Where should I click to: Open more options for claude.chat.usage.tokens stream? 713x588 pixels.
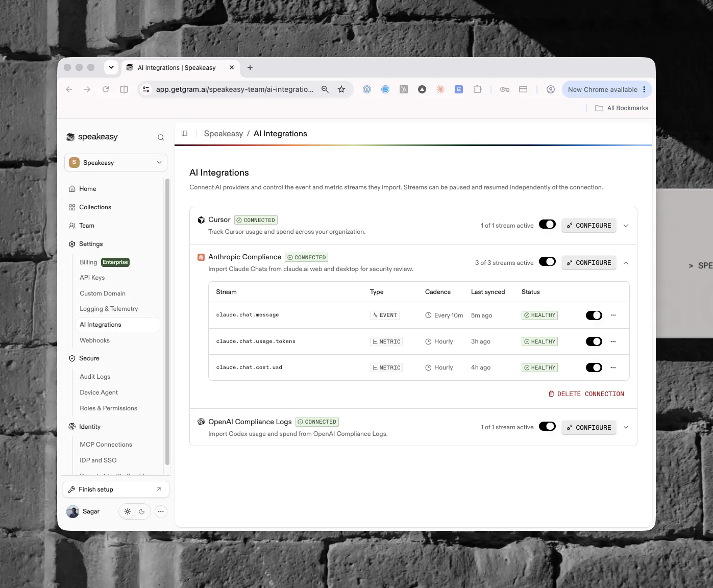[x=613, y=341]
